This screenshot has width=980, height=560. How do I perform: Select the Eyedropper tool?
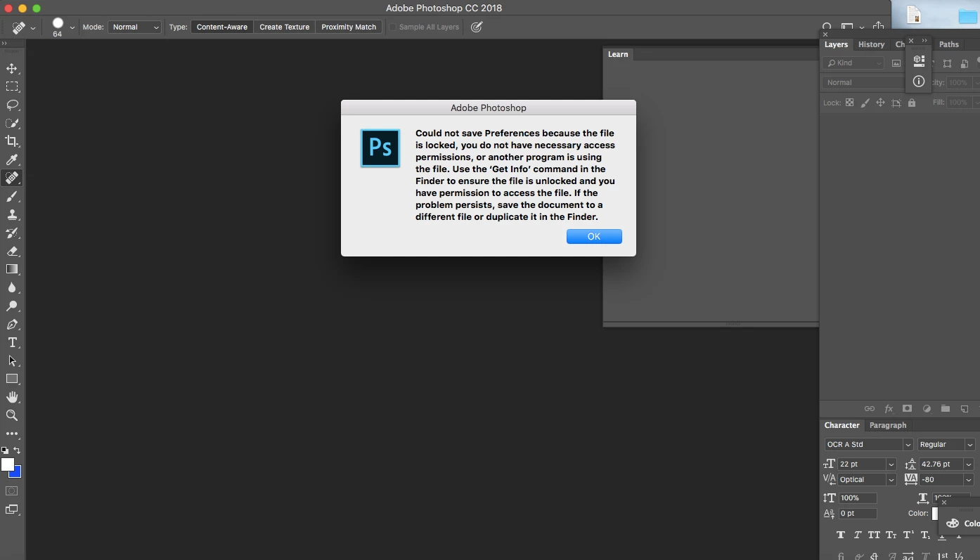tap(12, 160)
